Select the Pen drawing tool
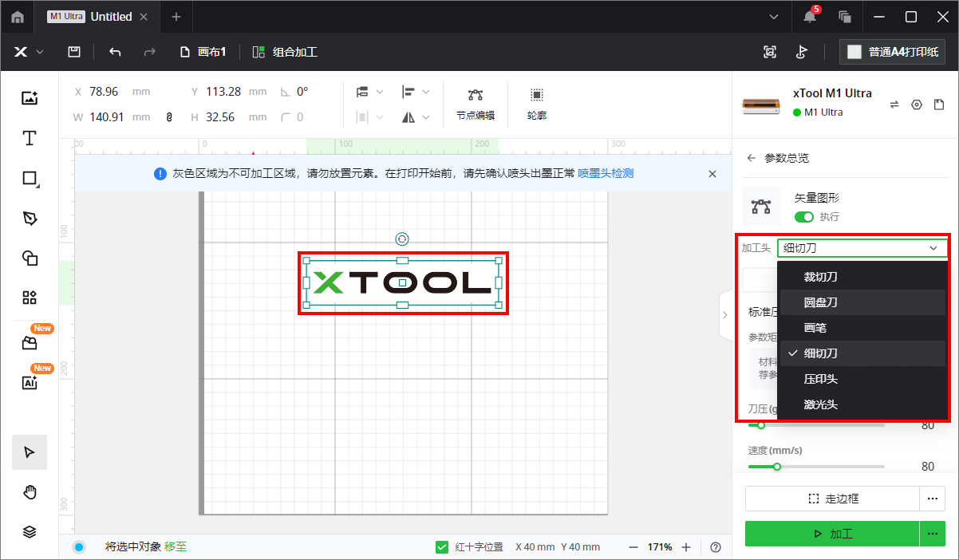This screenshot has width=959, height=560. point(30,218)
